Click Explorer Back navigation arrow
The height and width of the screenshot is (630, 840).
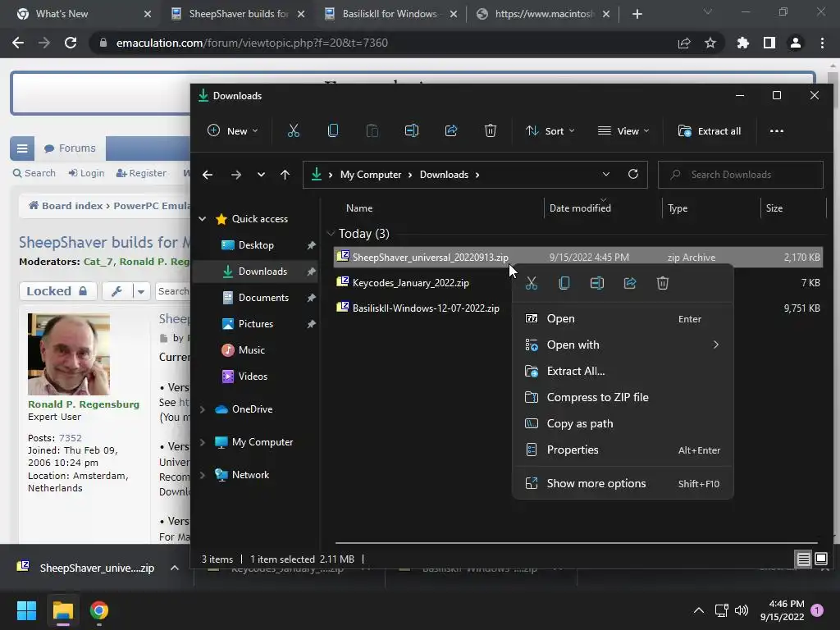(208, 175)
